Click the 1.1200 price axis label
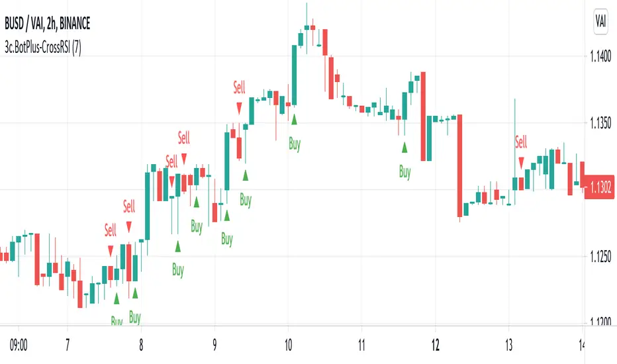The width and height of the screenshot is (617, 364). [598, 322]
